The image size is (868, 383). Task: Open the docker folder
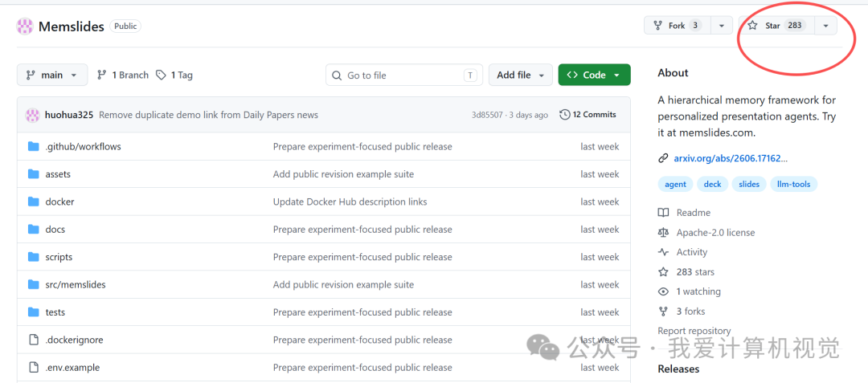[x=59, y=202]
